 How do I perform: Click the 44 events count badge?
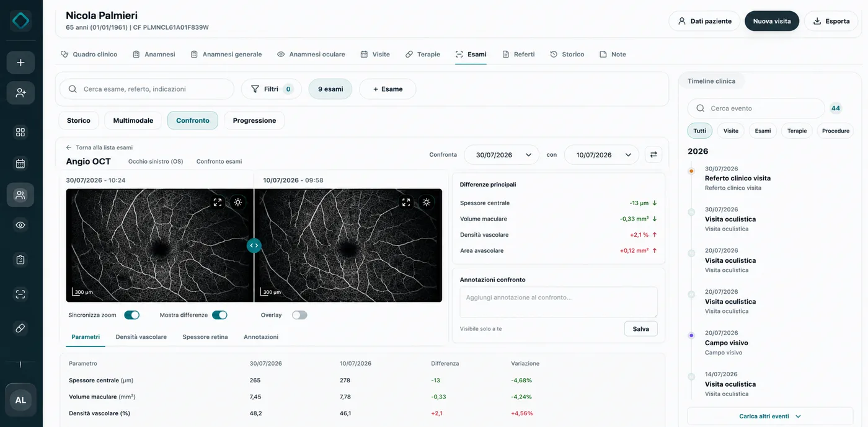(836, 108)
